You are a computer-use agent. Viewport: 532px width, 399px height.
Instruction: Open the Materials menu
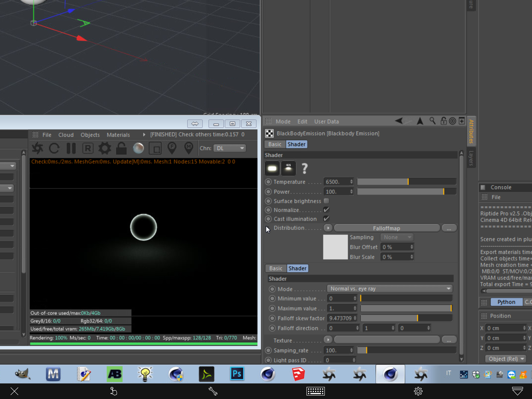118,135
